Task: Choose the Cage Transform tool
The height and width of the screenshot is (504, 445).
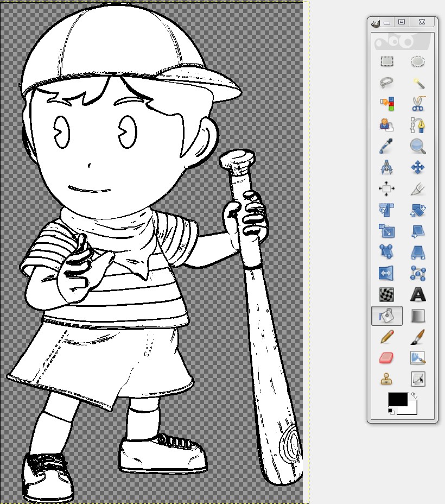Action: click(417, 274)
